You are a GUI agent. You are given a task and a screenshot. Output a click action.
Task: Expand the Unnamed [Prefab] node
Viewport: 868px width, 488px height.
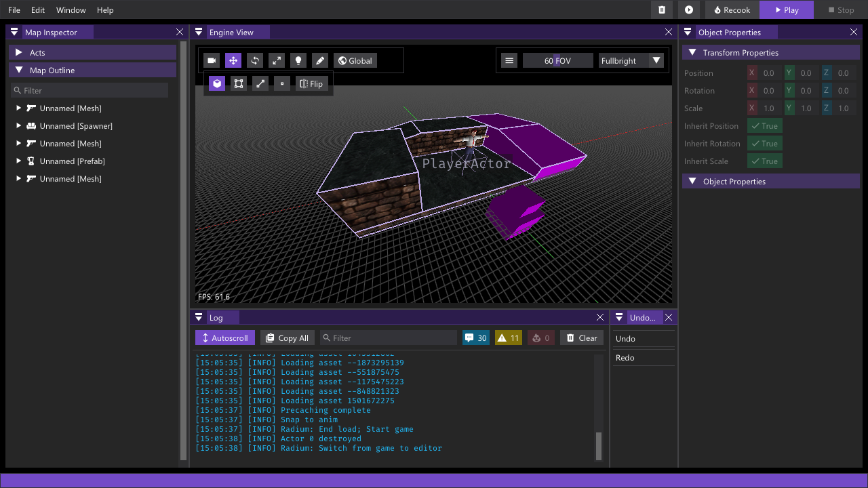point(19,161)
